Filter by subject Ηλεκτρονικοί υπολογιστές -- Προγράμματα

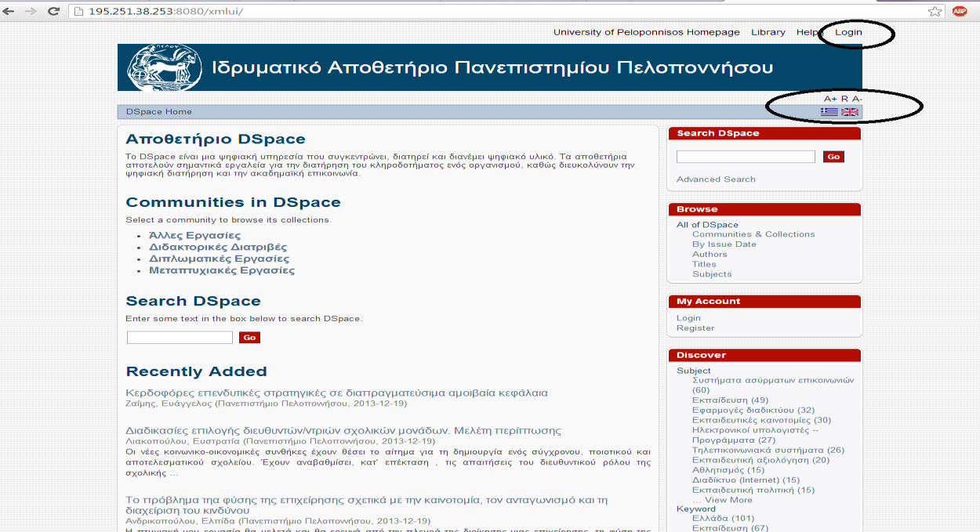[756, 435]
